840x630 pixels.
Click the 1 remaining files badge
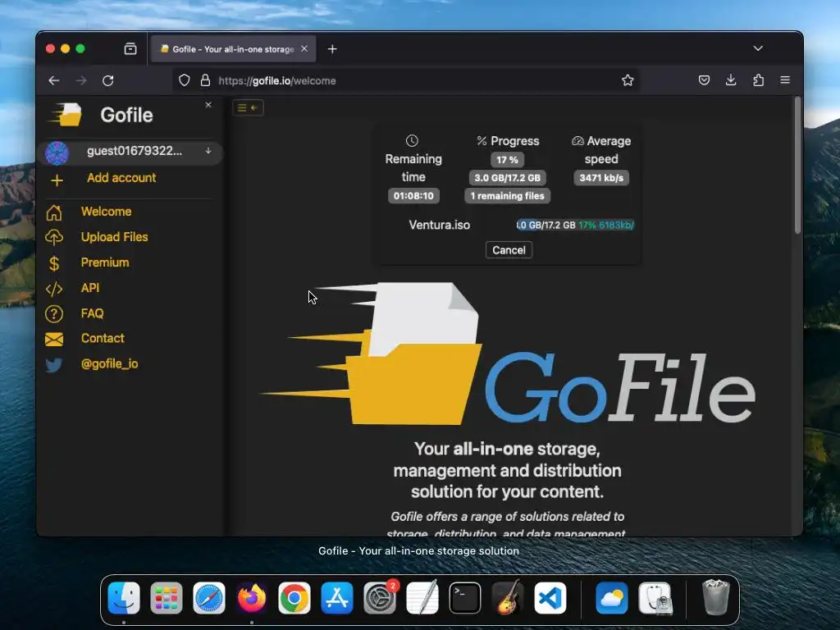(x=507, y=195)
